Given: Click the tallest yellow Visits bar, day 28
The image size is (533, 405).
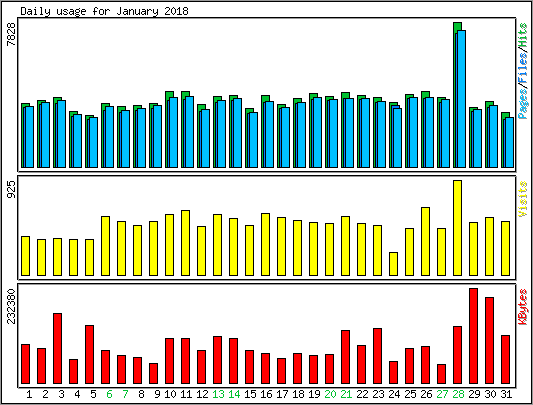Looking at the screenshot, I should click(x=458, y=228).
